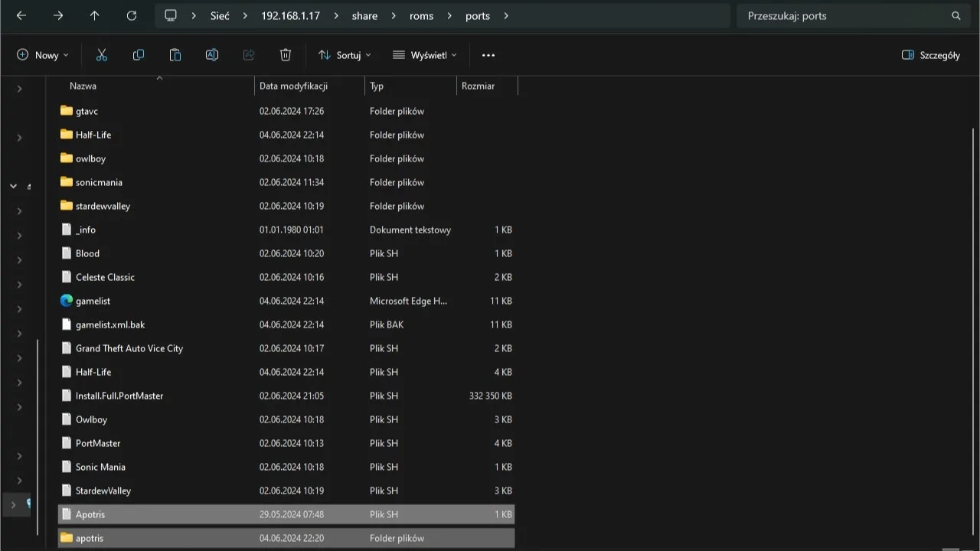
Task: Expand the chevron after share in path
Action: point(394,15)
